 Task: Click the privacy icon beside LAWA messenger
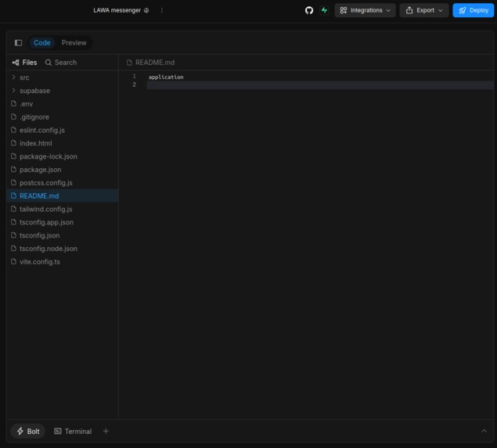click(146, 10)
